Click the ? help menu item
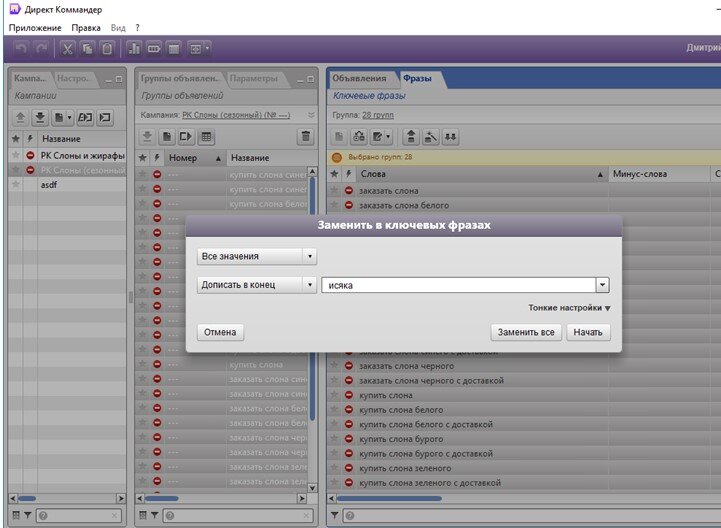 point(137,28)
